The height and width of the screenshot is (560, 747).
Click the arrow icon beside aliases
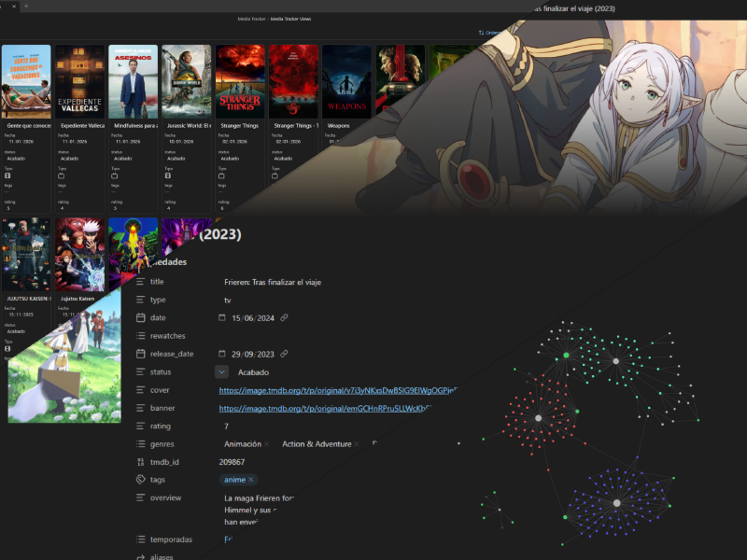[139, 556]
